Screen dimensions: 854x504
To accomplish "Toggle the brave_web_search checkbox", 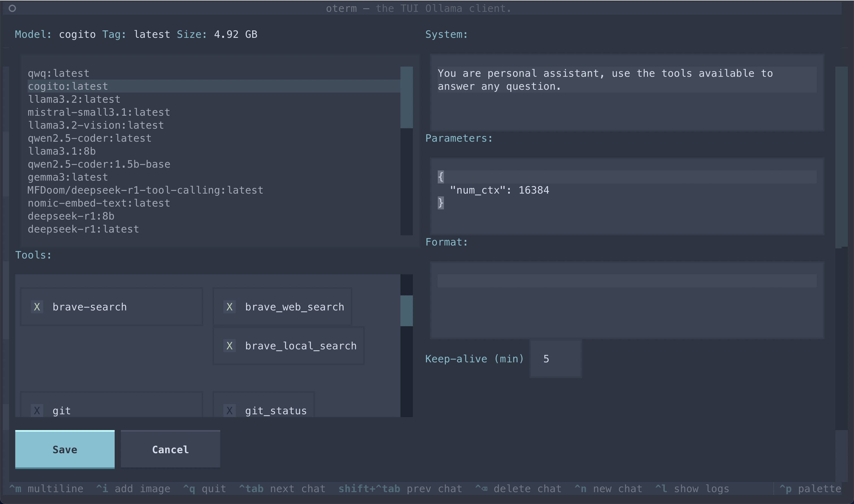I will pos(229,307).
